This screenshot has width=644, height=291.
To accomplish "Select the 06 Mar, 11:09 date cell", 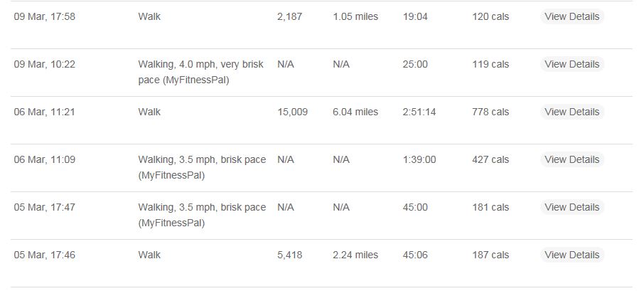I will coord(44,160).
